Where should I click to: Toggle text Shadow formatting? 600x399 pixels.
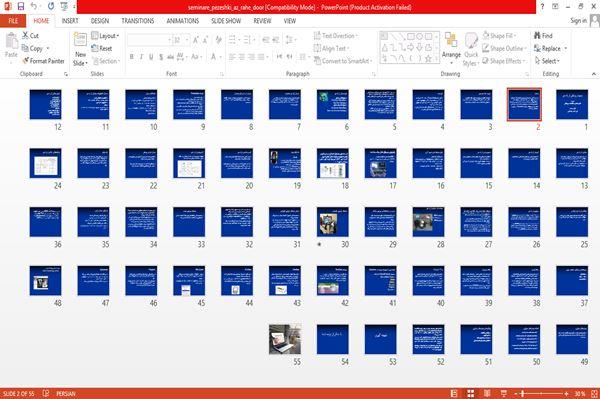tap(161, 57)
